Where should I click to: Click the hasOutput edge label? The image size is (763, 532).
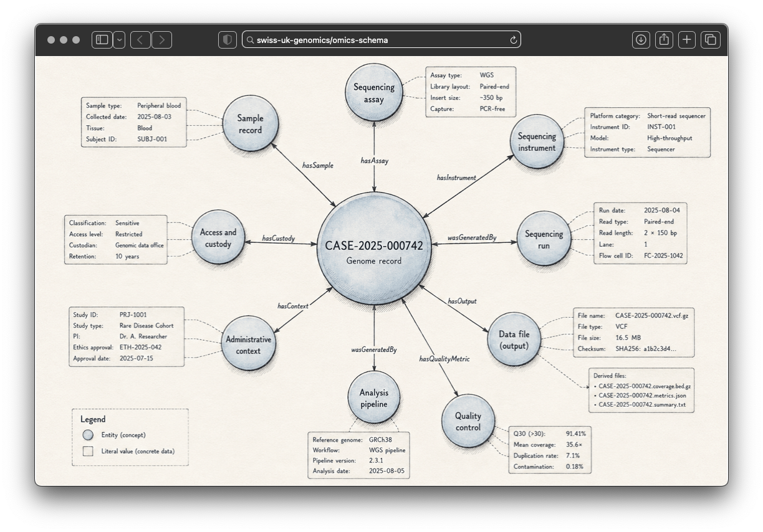pos(462,301)
